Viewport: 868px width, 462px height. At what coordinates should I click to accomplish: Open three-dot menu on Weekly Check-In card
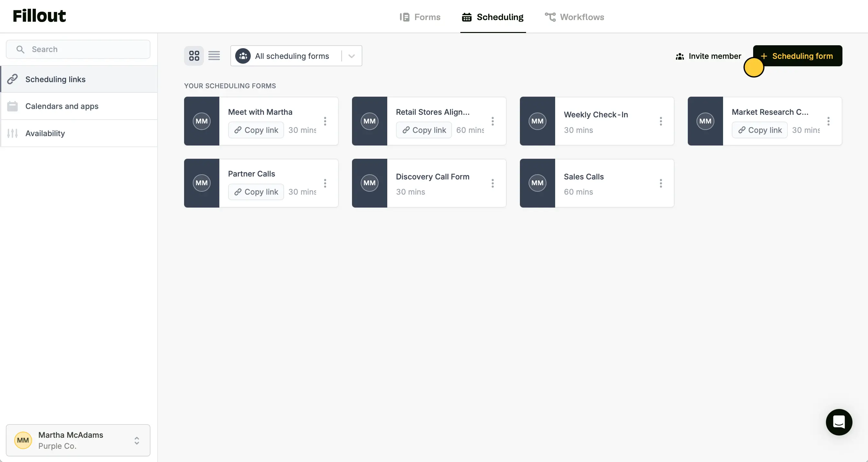pos(661,121)
